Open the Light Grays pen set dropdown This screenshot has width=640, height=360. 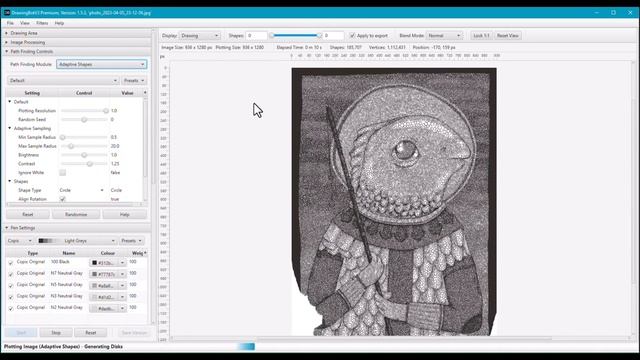76,241
